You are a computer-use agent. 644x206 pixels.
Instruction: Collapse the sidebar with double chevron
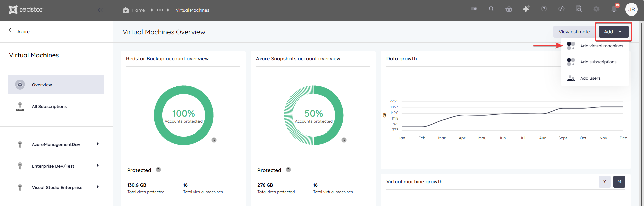[x=100, y=10]
